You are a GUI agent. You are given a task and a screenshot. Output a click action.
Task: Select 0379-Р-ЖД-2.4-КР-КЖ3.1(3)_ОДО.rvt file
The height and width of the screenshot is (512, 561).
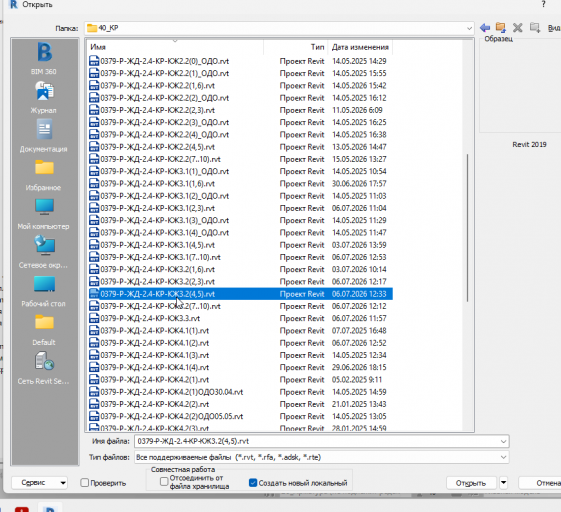tap(240, 220)
